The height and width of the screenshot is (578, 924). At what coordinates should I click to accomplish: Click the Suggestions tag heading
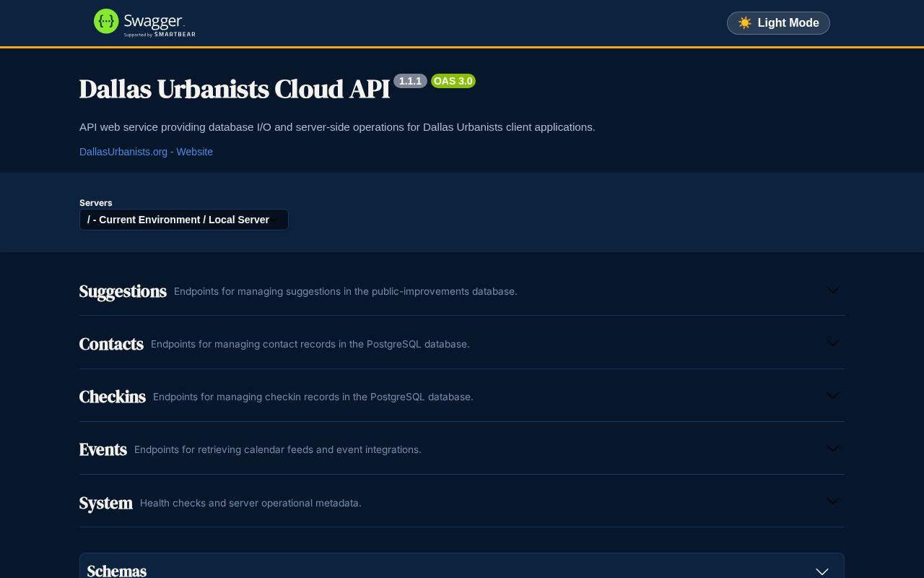coord(123,291)
